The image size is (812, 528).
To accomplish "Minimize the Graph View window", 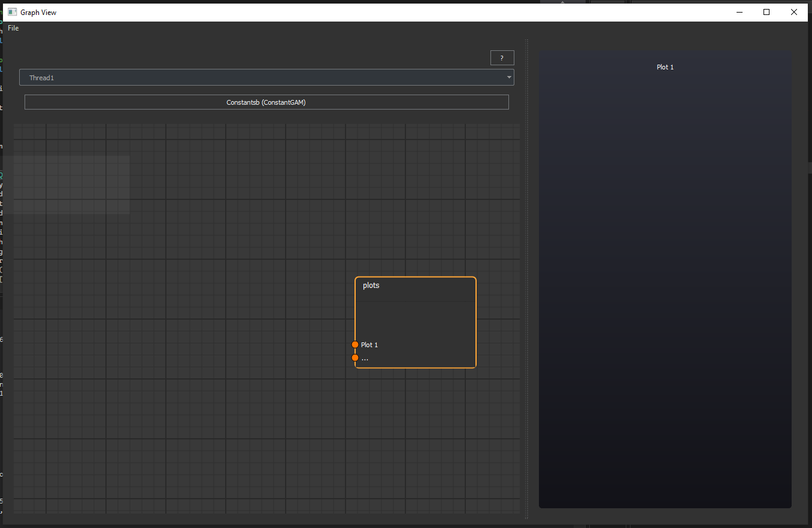I will (x=739, y=12).
